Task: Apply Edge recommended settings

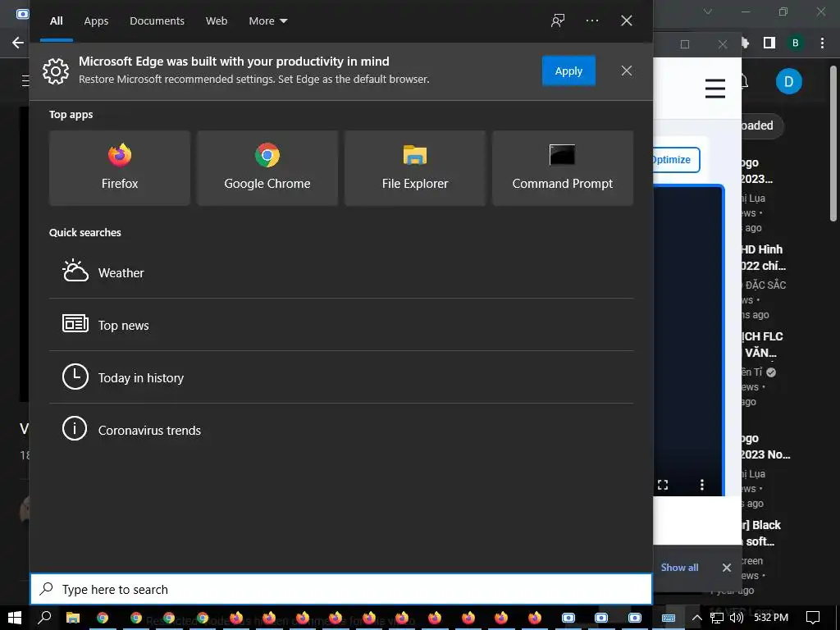Action: click(x=568, y=71)
